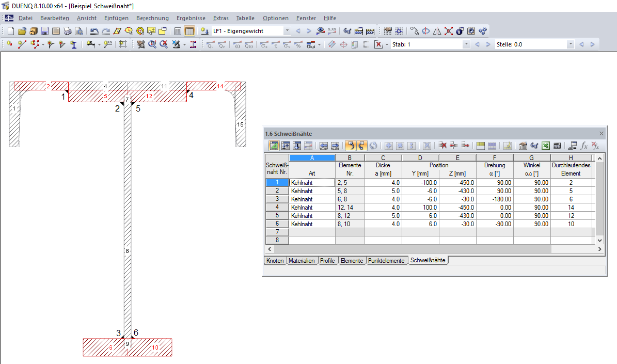Image resolution: width=617 pixels, height=364 pixels.
Task: Click the printer icon
Action: click(68, 31)
